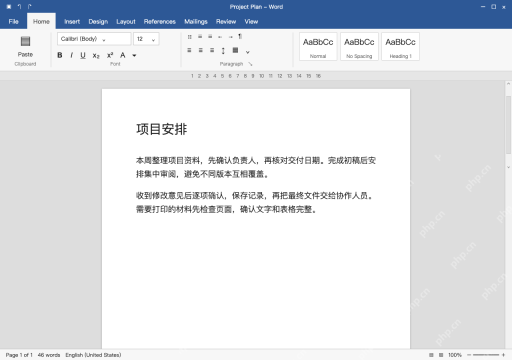Increase the paragraph indent
This screenshot has height=360, width=512.
point(230,37)
